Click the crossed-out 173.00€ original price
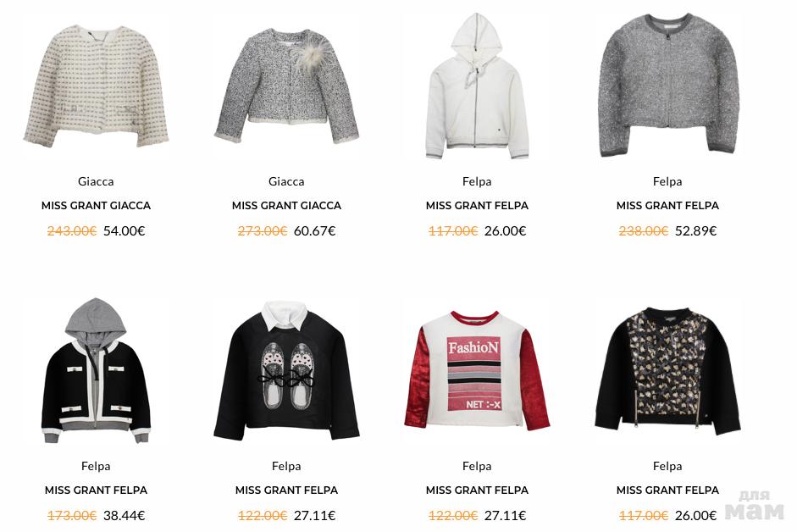Screen dimensions: 797x532 pos(72,516)
